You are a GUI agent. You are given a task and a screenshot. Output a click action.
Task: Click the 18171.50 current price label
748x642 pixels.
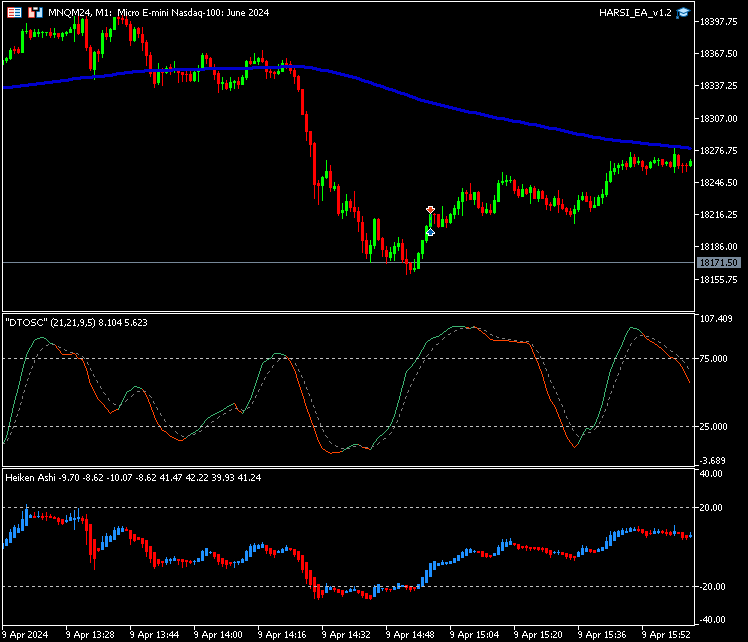(718, 262)
